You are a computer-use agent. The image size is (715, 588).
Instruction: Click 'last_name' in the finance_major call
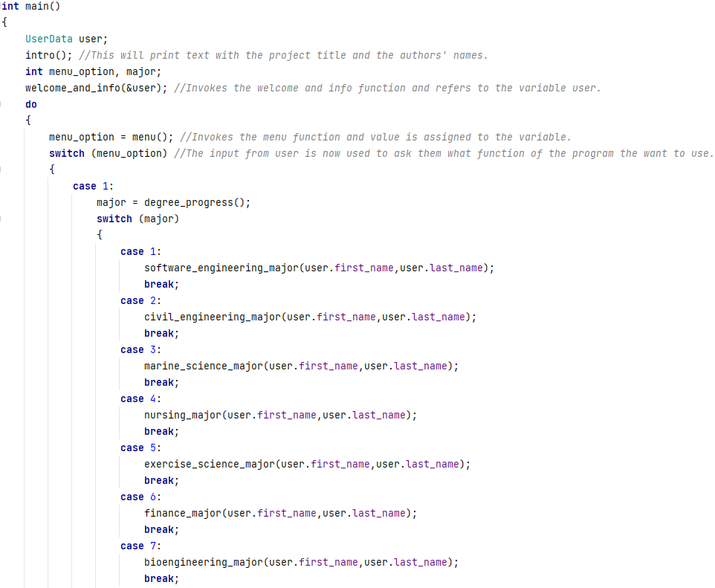tap(379, 514)
